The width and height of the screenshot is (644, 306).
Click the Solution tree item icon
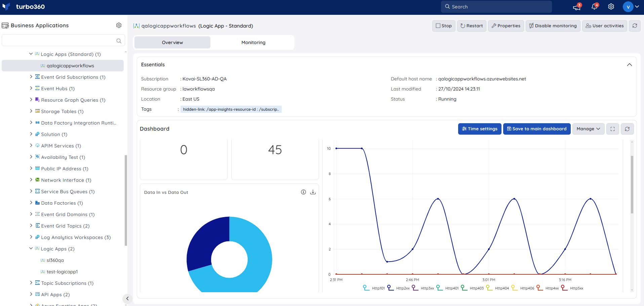coord(37,134)
